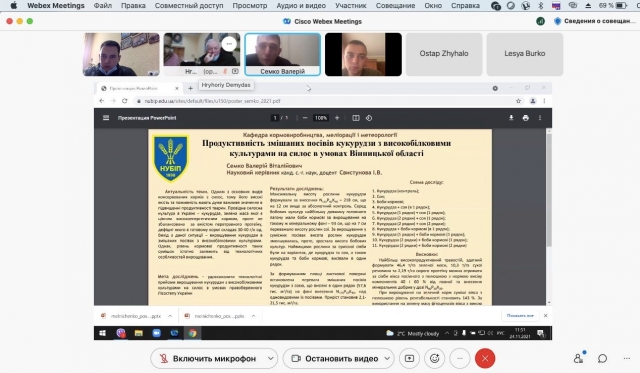Open more options round button
This screenshot has width=640, height=373.
pyautogui.click(x=460, y=358)
